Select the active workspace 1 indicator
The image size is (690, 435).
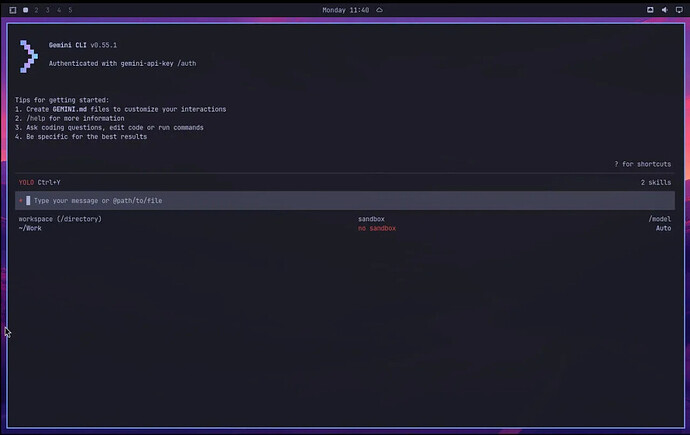pyautogui.click(x=26, y=10)
